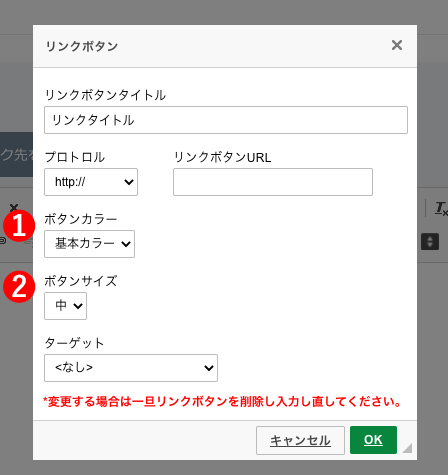Click the リンクボタン dialog title header

[x=82, y=46]
